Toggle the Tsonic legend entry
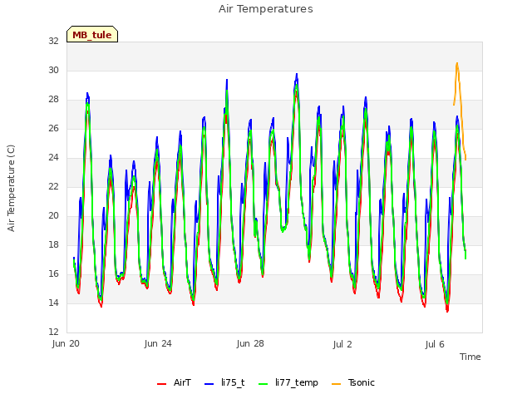Viewport: 532px width, 399px height. (x=353, y=383)
